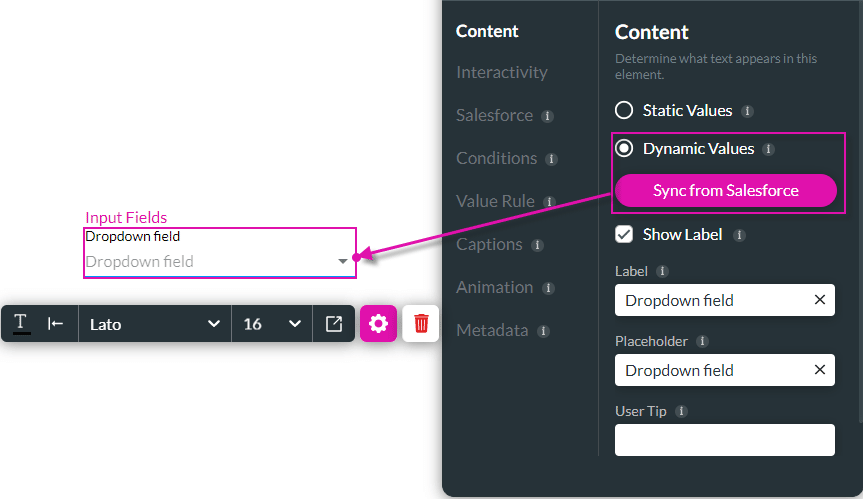Open the Conditions section
Image resolution: width=863 pixels, height=499 pixels.
[x=496, y=158]
